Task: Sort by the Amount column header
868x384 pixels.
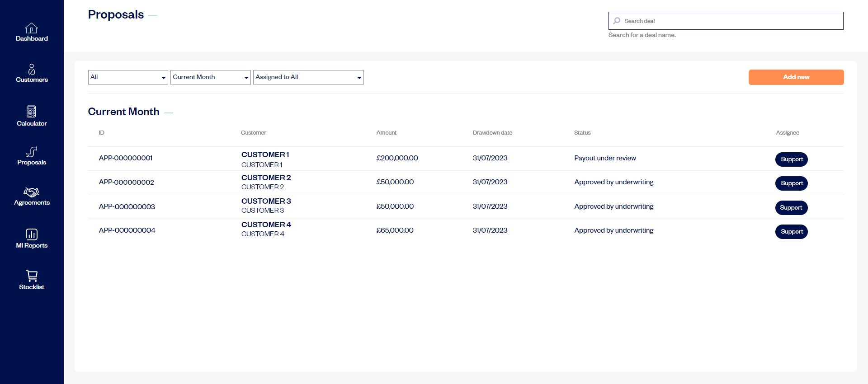Action: [386, 133]
